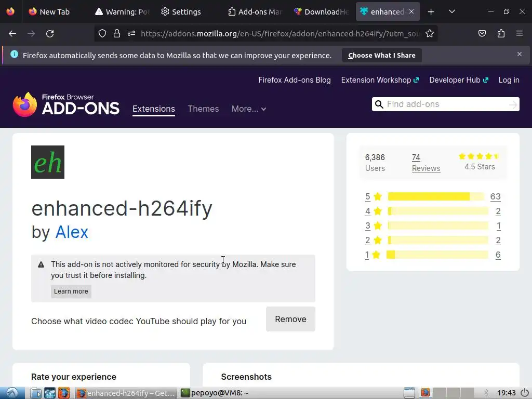The image size is (532, 399).
Task: Open the Developer Hub link
Action: click(x=459, y=80)
